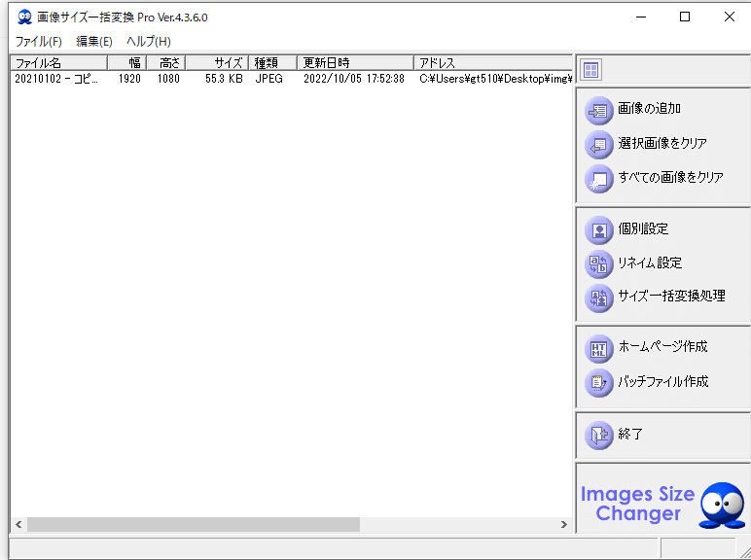Click the バッチファイル作成 label
This screenshot has height=560, width=751.
click(663, 381)
